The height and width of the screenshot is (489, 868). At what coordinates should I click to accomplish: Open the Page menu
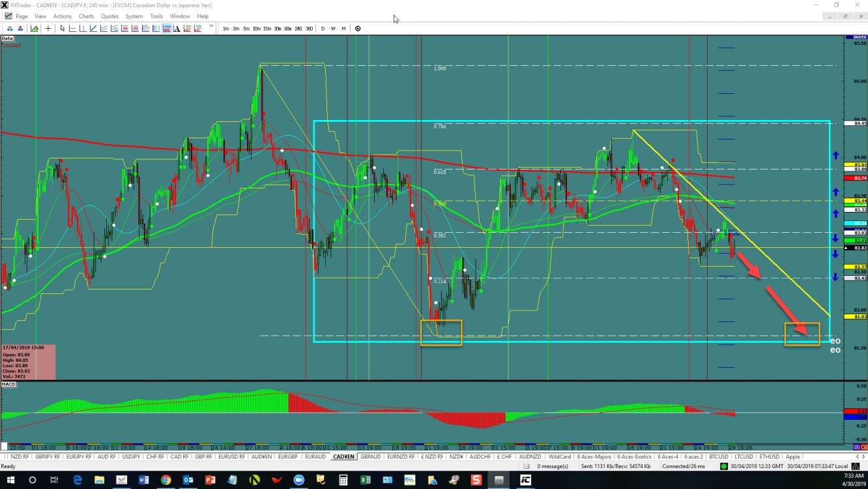pyautogui.click(x=22, y=16)
